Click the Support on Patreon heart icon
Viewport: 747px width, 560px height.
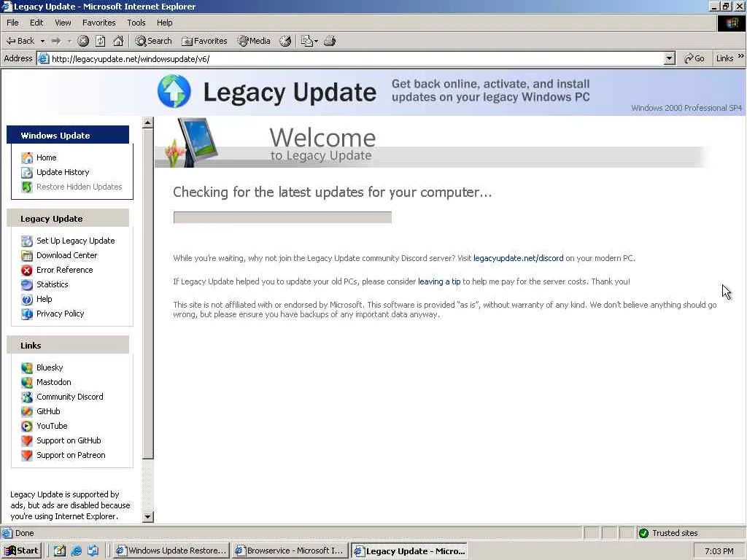click(27, 456)
